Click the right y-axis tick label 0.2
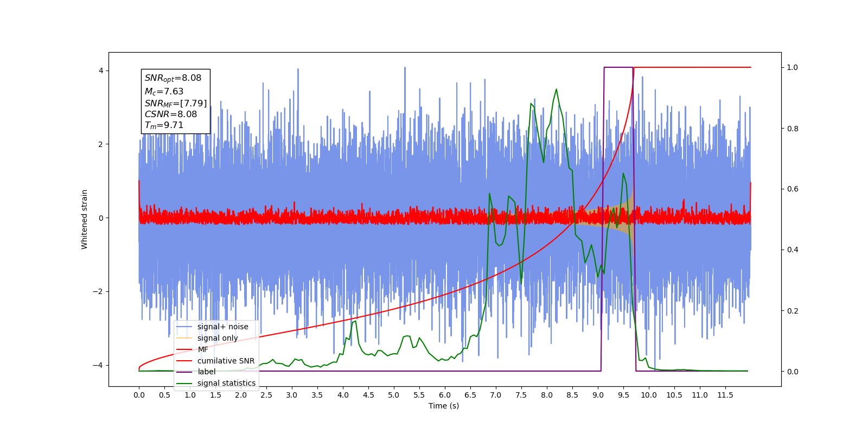This screenshot has height=434, width=868. [x=793, y=311]
